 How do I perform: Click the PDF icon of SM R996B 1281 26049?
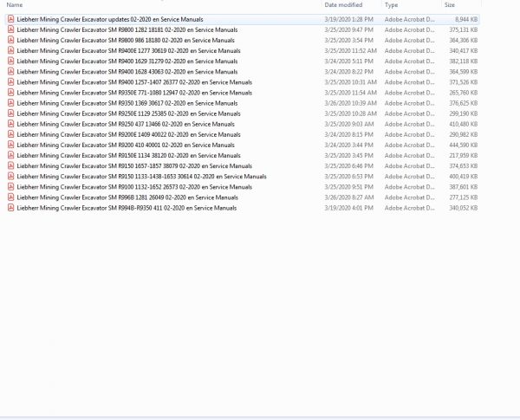[x=11, y=197]
